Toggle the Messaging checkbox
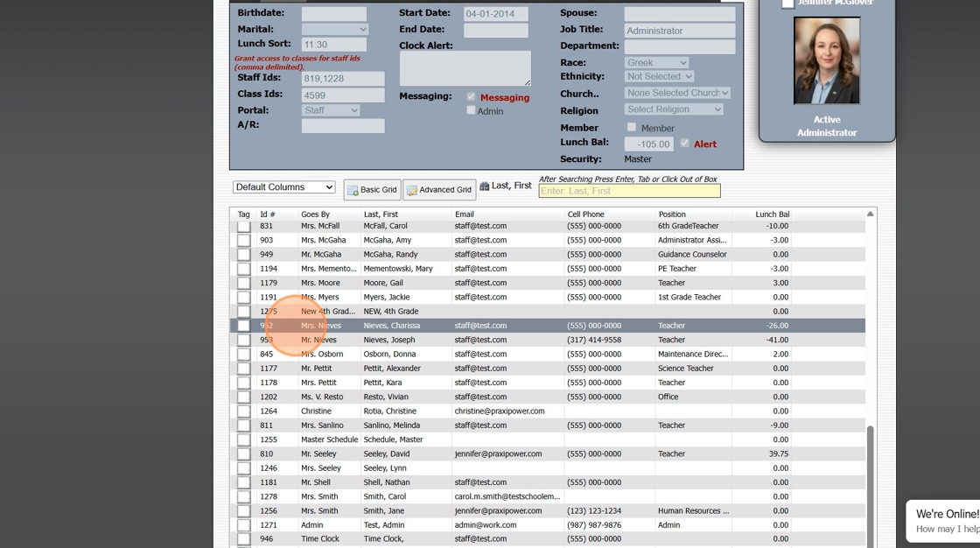The width and height of the screenshot is (980, 548). (x=471, y=97)
